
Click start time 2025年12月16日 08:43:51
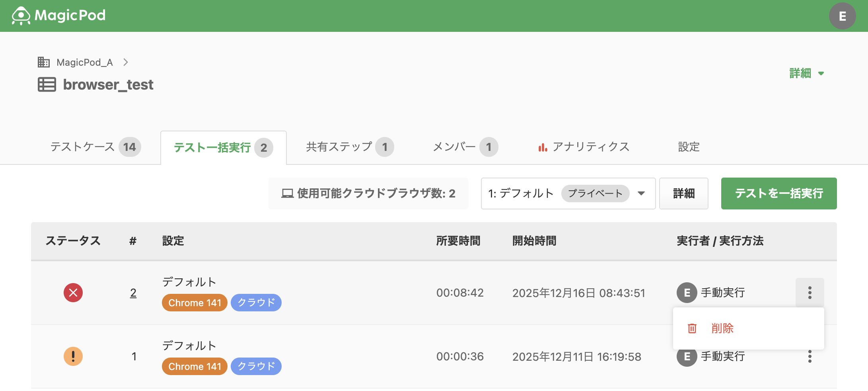[579, 293]
